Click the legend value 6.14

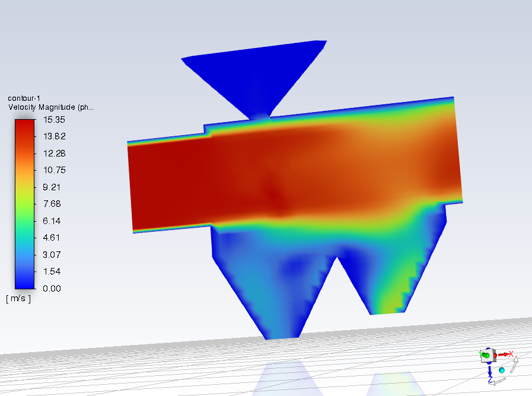coord(52,221)
